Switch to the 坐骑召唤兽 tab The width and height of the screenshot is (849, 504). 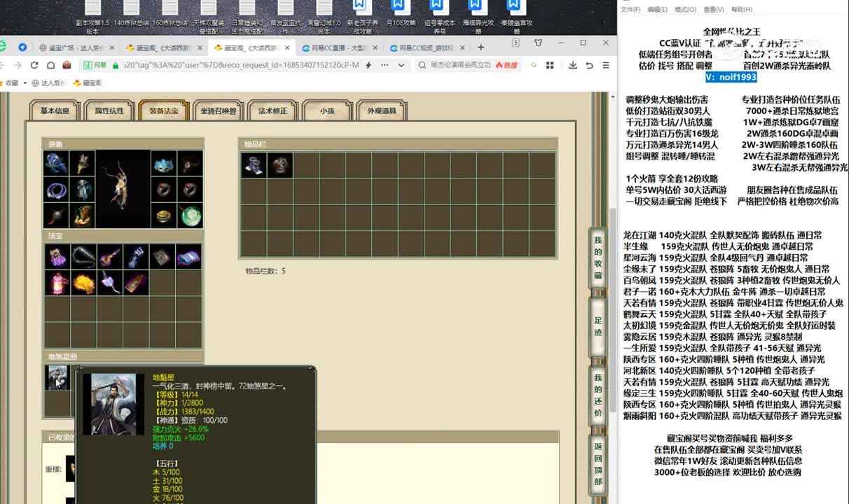click(x=219, y=111)
